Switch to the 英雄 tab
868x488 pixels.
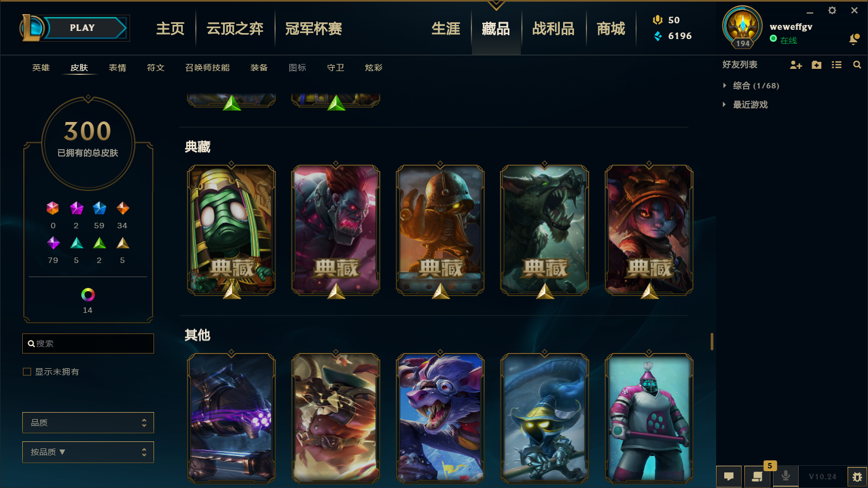[41, 68]
